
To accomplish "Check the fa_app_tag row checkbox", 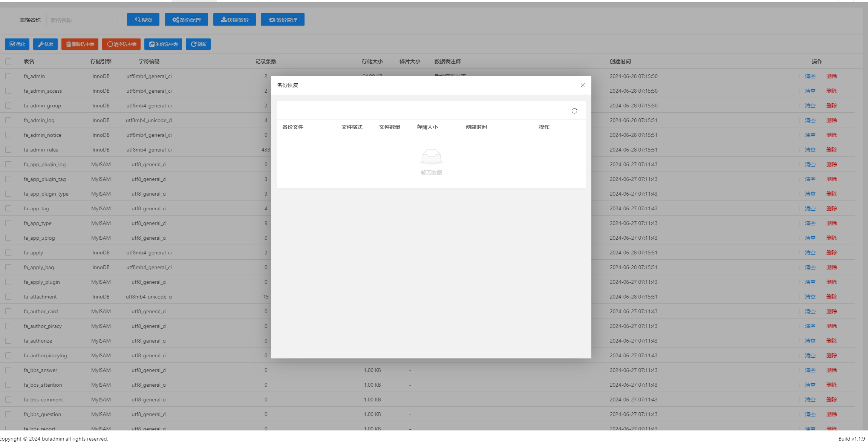I will pos(8,208).
